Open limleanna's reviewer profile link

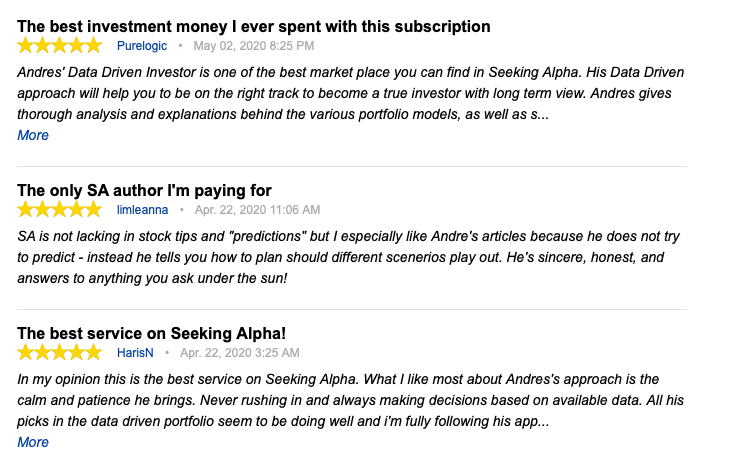pyautogui.click(x=142, y=210)
